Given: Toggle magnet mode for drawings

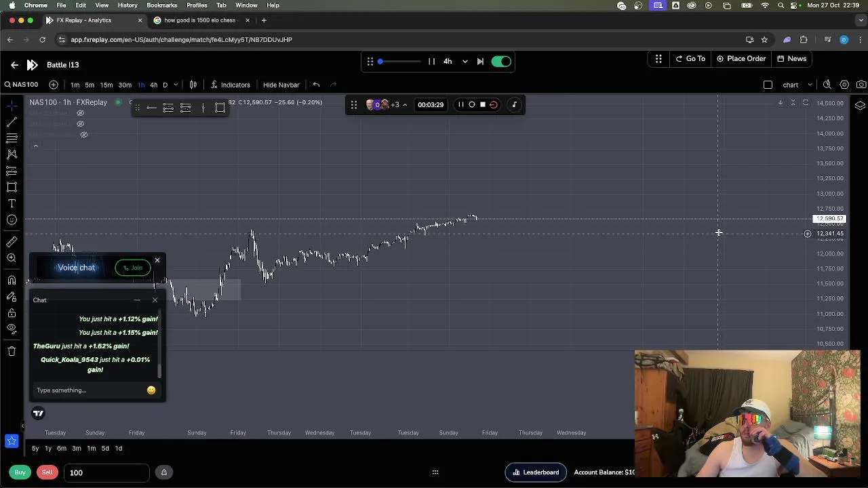Looking at the screenshot, I should (12, 280).
